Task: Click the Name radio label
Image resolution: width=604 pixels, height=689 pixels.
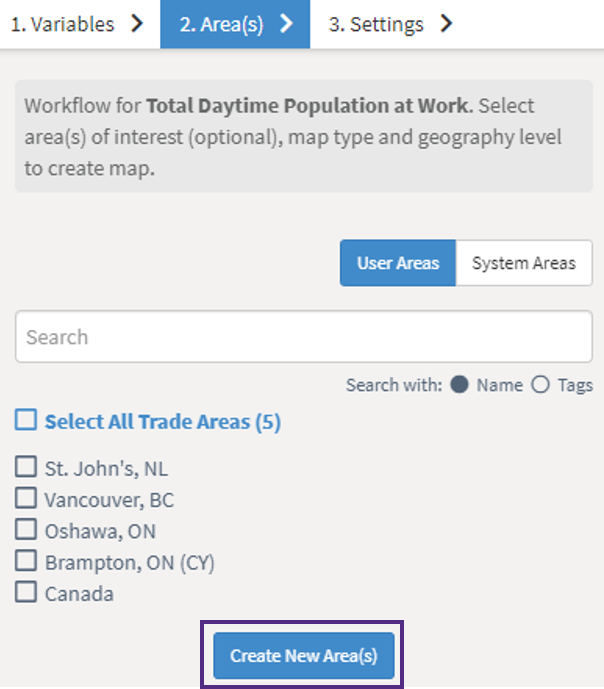Action: click(500, 385)
